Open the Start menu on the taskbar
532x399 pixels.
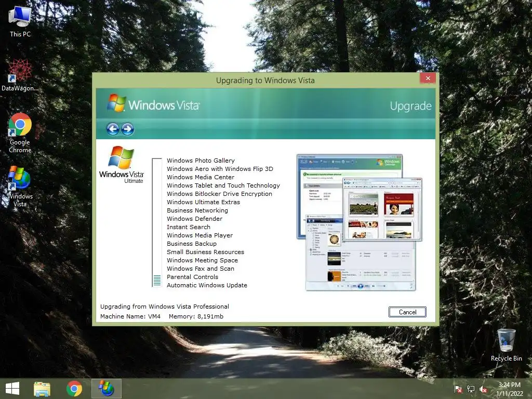coord(12,389)
